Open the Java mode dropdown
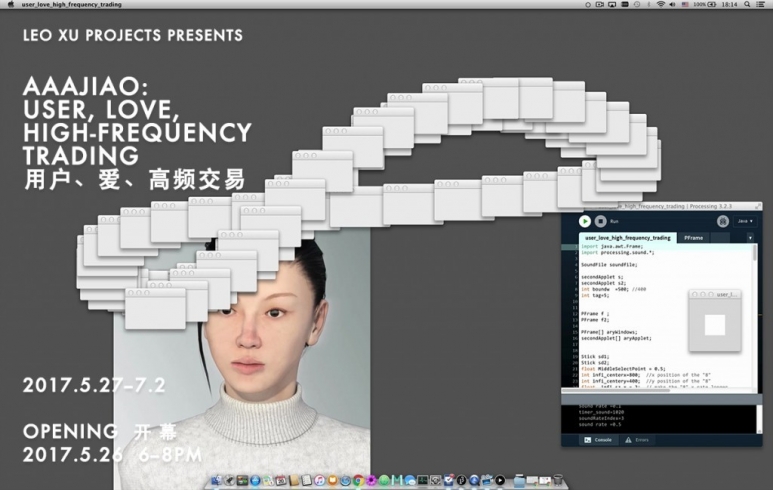This screenshot has height=490, width=773. tap(744, 221)
